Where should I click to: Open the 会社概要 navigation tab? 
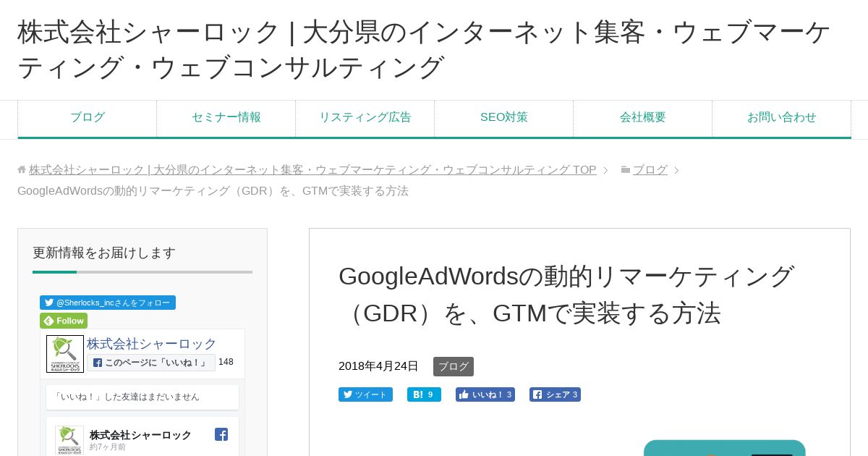pyautogui.click(x=643, y=117)
